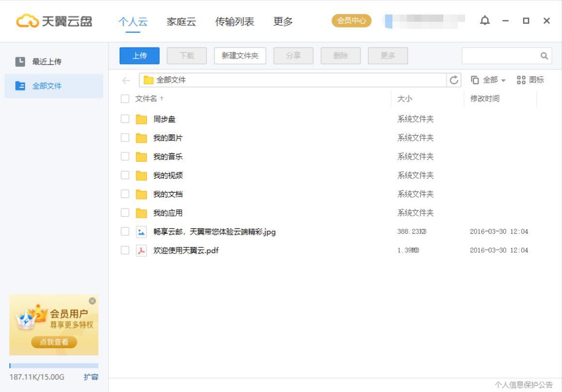Screen dimensions: 562x392
Task: Click the folder icon of 我的音乐
Action: (x=141, y=157)
